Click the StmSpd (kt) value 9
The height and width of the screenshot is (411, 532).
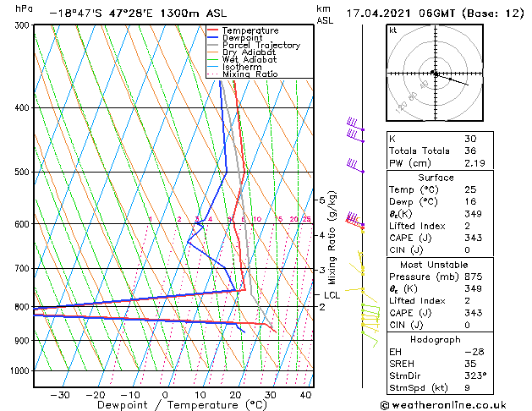[467, 388]
